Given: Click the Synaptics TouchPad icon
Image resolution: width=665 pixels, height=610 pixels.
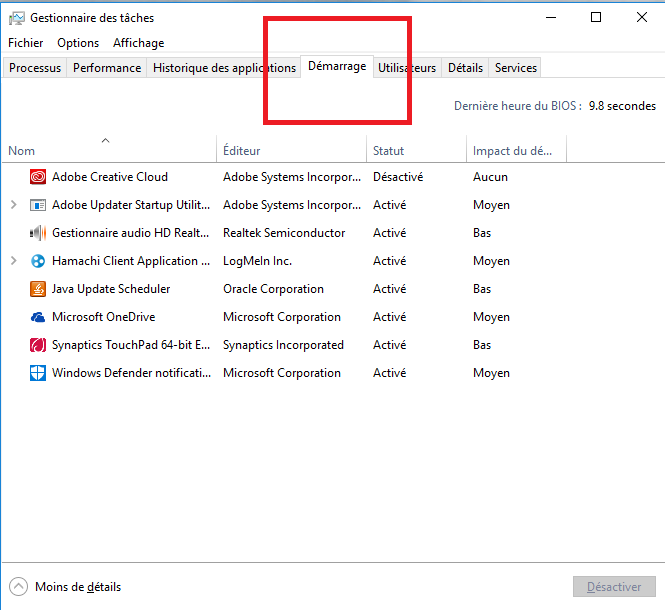Looking at the screenshot, I should click(38, 345).
